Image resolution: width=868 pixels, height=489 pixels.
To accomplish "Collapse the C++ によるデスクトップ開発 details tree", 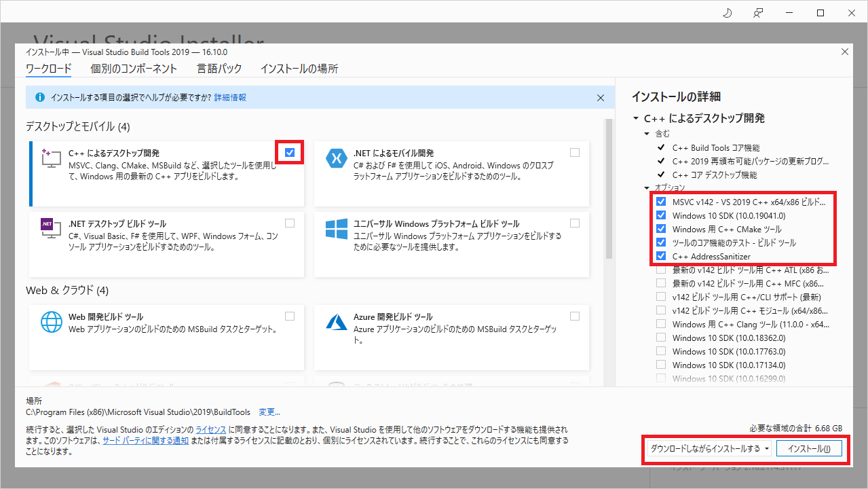I will 636,118.
